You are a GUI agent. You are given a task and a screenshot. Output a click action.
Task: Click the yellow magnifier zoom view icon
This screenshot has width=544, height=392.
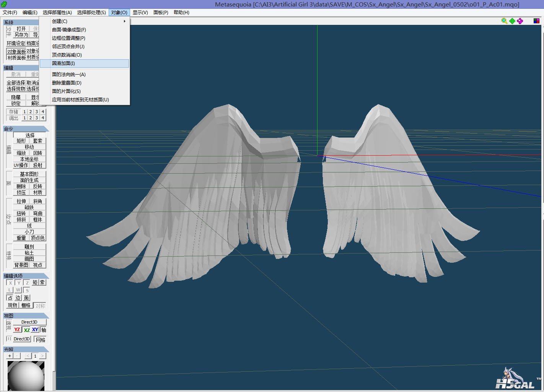[504, 21]
